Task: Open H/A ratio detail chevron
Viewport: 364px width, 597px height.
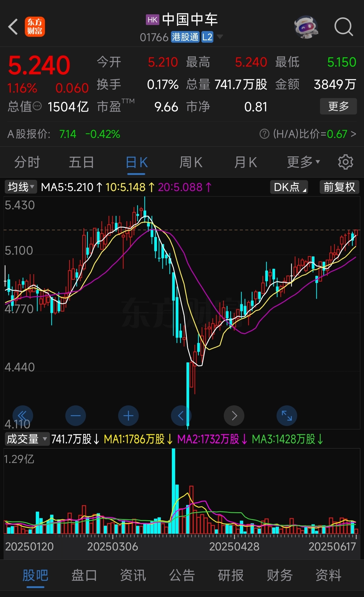Action: point(354,134)
